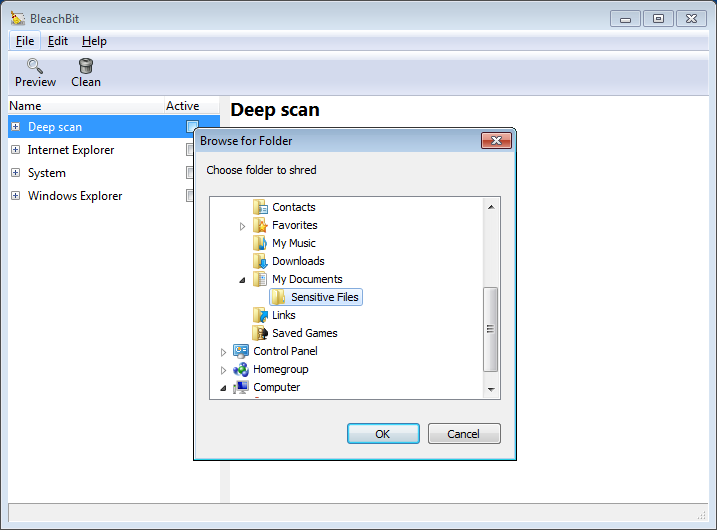The height and width of the screenshot is (530, 717).
Task: Select the Control Panel icon
Action: pyautogui.click(x=241, y=351)
